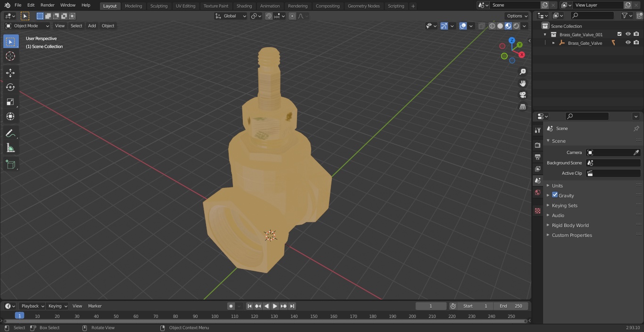Image resolution: width=644 pixels, height=332 pixels.
Task: Switch to the Modeling workspace tab
Action: [133, 6]
